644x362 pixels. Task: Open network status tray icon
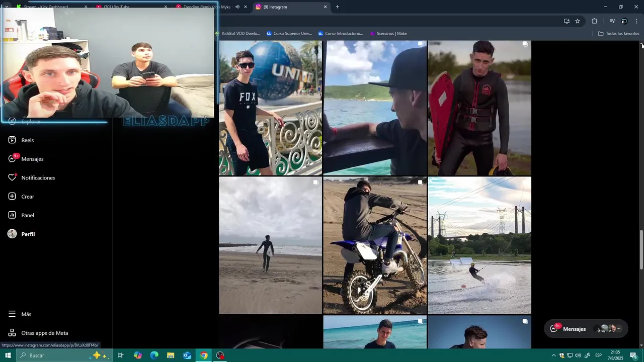coord(570,355)
